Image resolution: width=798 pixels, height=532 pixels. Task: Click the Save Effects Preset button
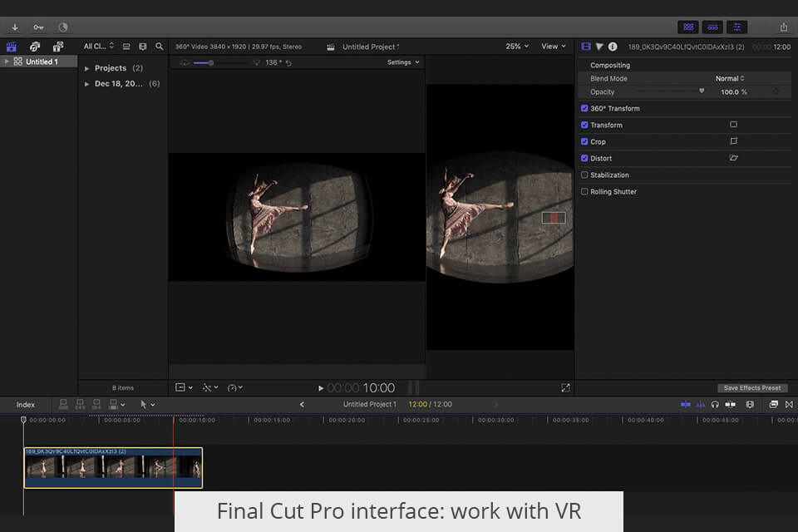click(752, 388)
